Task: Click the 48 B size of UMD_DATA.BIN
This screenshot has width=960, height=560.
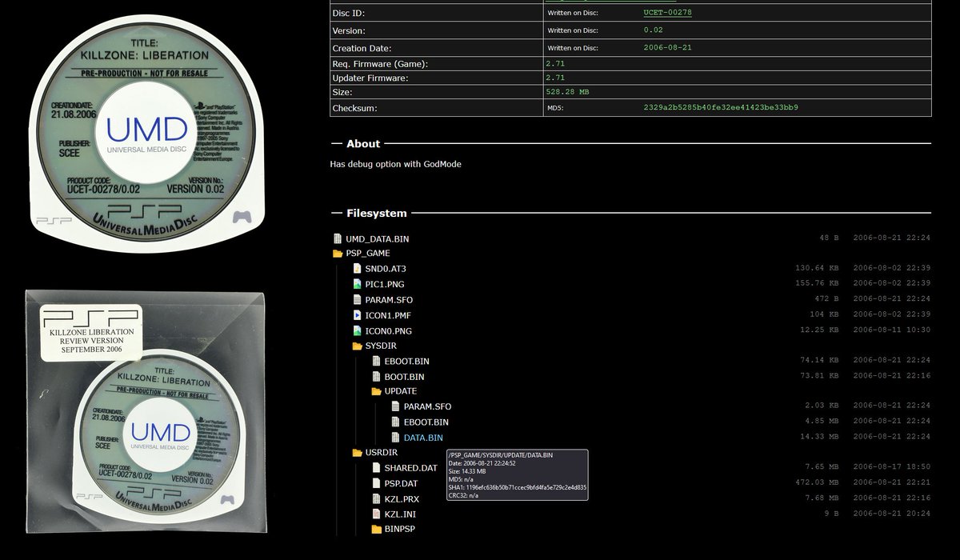Action: 829,239
